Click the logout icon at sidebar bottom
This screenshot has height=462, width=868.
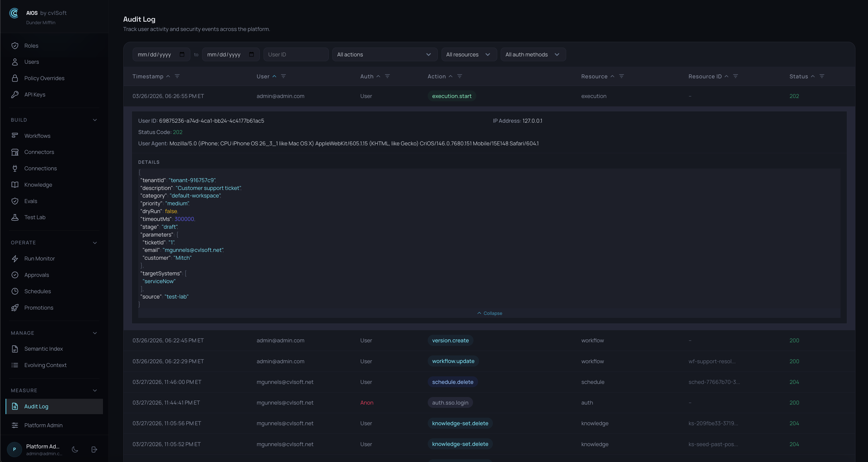[x=94, y=449]
